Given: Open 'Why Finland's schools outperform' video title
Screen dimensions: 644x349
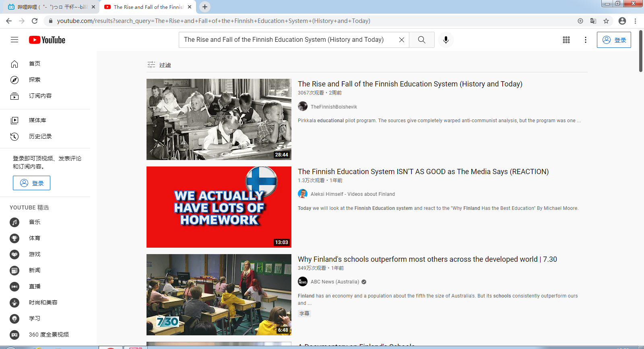Looking at the screenshot, I should (x=427, y=259).
